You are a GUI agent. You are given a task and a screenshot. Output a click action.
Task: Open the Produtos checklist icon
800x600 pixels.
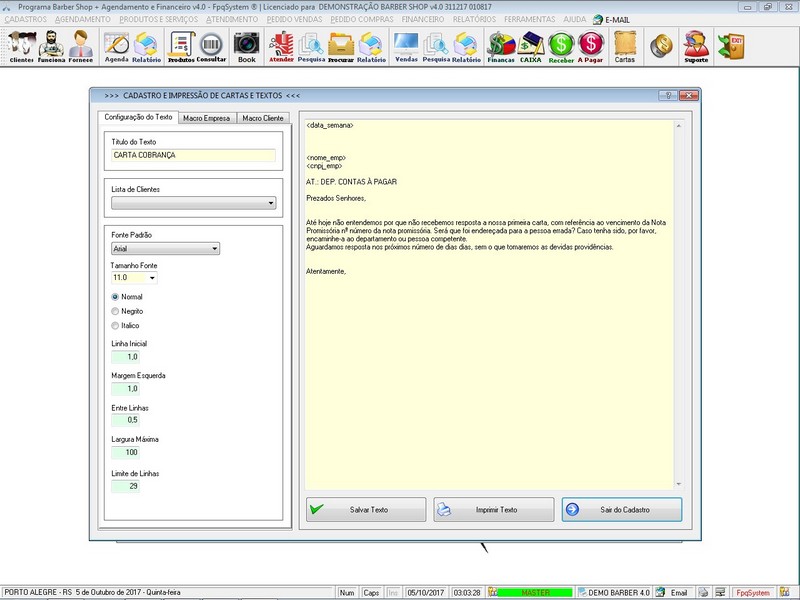[x=181, y=47]
